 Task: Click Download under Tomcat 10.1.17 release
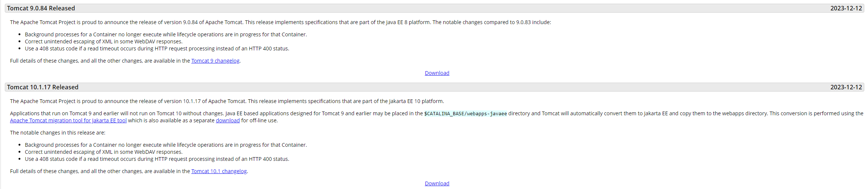pos(437,183)
